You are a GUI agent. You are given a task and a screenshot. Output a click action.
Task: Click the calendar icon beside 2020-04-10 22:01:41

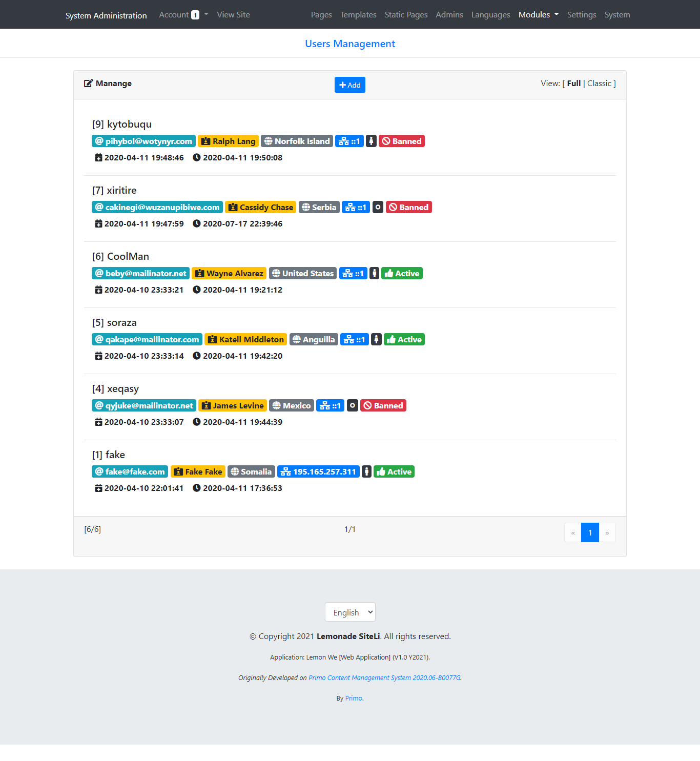click(x=98, y=488)
